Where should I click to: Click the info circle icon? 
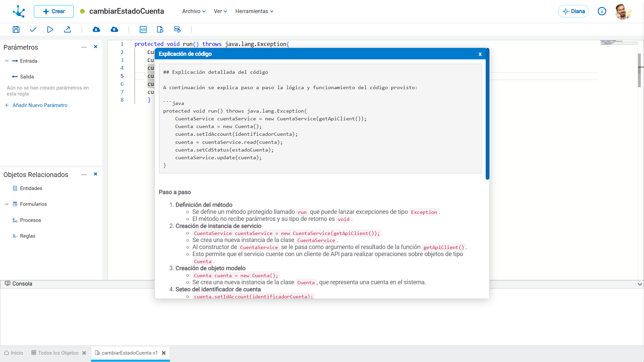pos(602,11)
